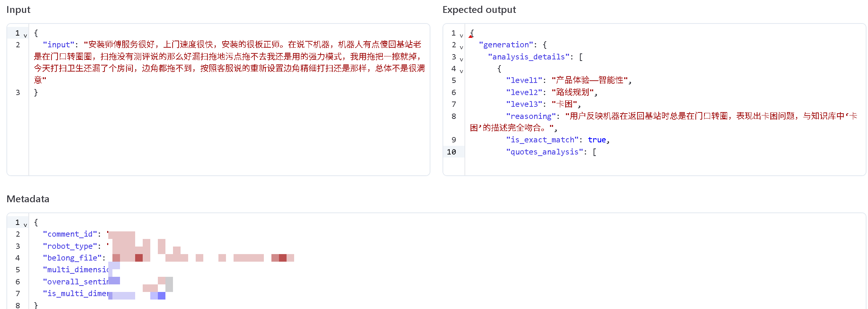Click the "multi_dimensi" key on Metadata line 5
Image resolution: width=868 pixels, height=309 pixels.
pyautogui.click(x=76, y=270)
